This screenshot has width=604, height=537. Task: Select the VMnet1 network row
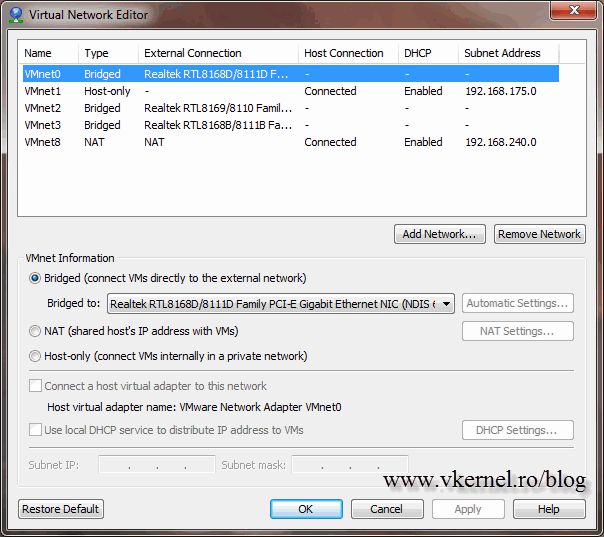[x=291, y=91]
